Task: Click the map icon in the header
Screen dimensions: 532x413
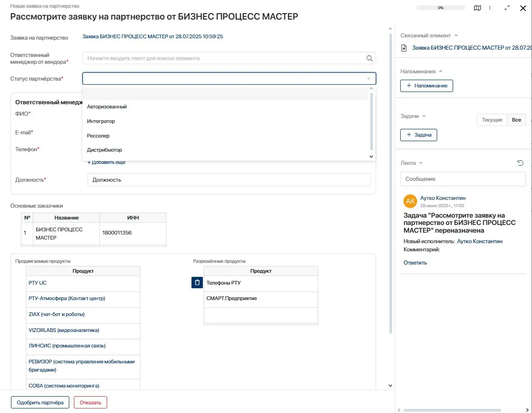Action: coord(477,8)
